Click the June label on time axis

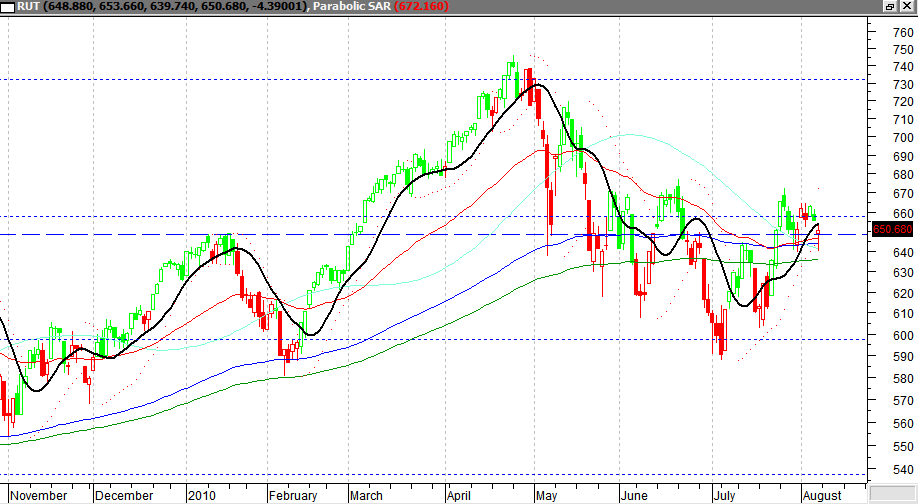(634, 496)
